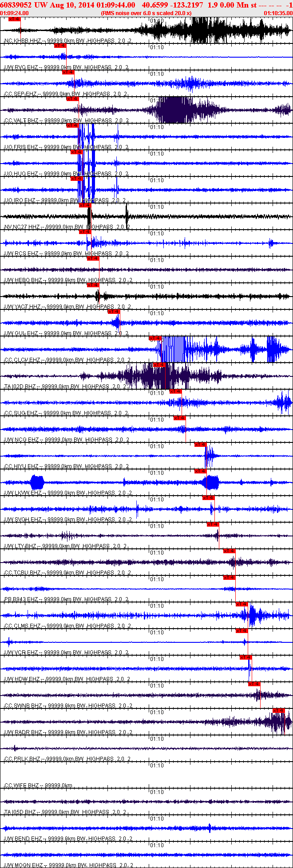Click the 'TA.I05D.BHZ' station label
The image size is (293, 868).
(20, 812)
